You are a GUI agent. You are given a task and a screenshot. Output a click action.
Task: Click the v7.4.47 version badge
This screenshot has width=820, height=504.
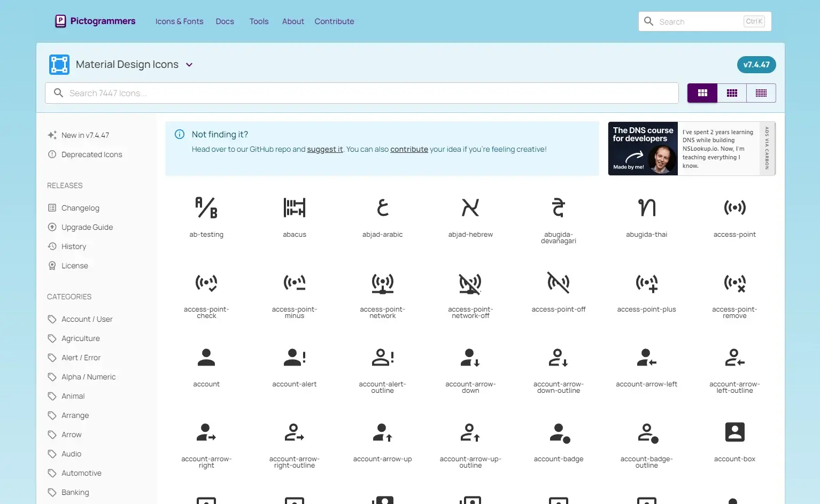click(756, 65)
